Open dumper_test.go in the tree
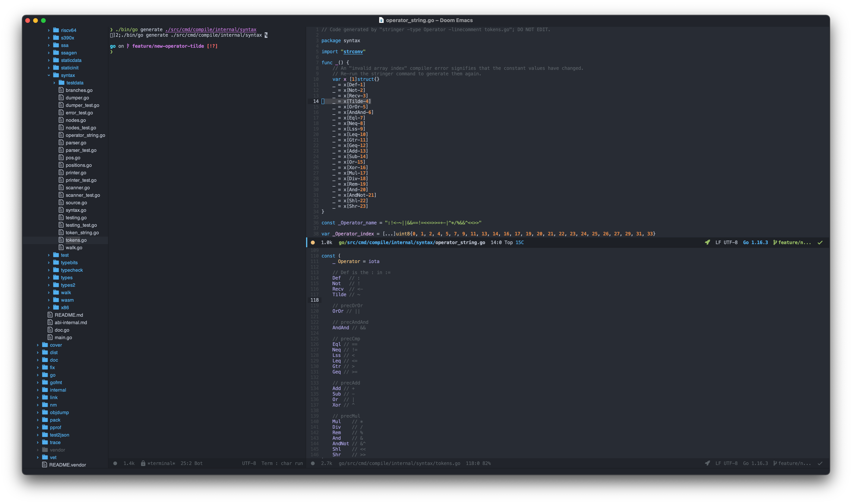 (x=82, y=105)
